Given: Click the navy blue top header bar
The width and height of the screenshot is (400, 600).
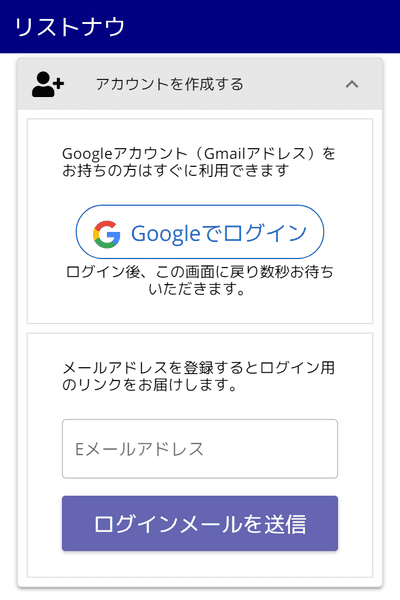Looking at the screenshot, I should coord(200,26).
